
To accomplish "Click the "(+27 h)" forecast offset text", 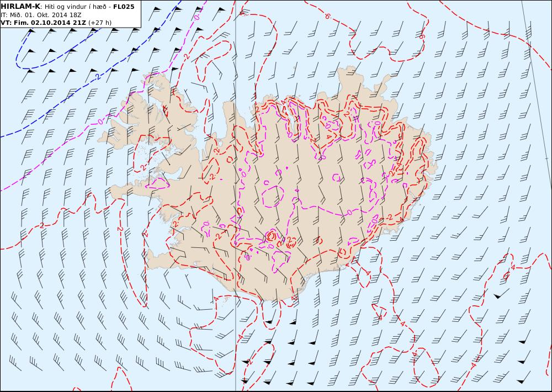I will coord(99,23).
